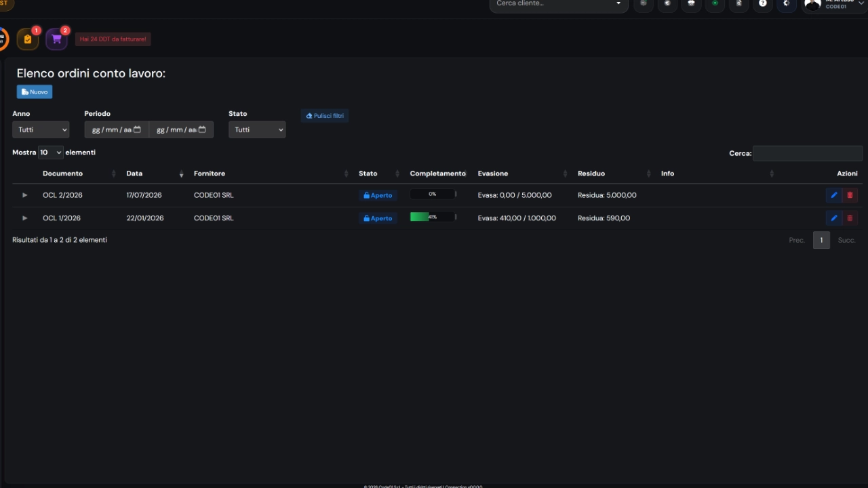Open the user account CODE01 menu

(835, 4)
